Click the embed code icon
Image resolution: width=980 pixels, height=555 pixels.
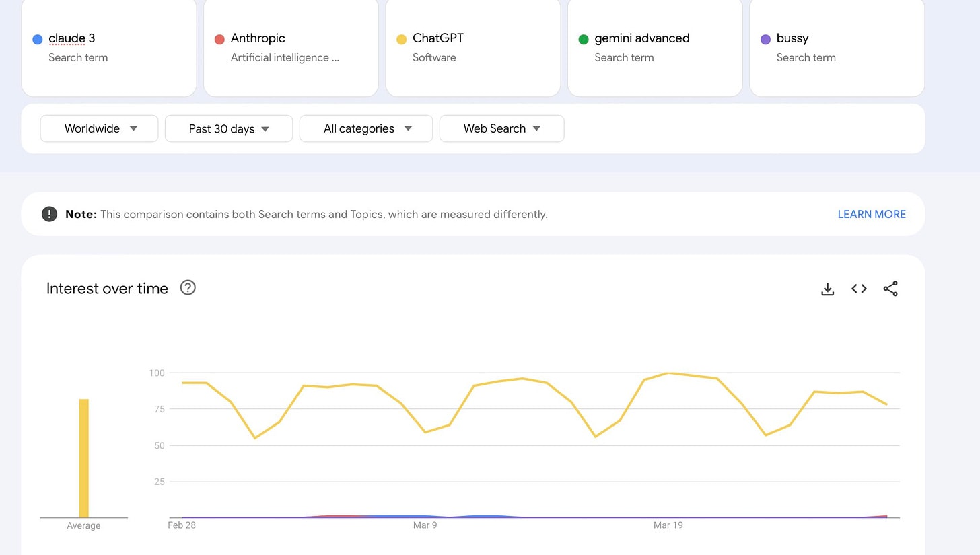tap(859, 289)
